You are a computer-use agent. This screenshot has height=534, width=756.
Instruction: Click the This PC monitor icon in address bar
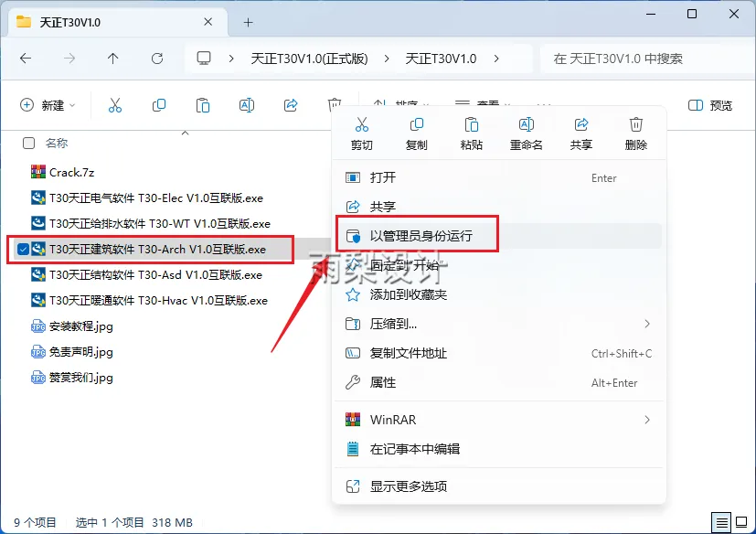point(204,59)
